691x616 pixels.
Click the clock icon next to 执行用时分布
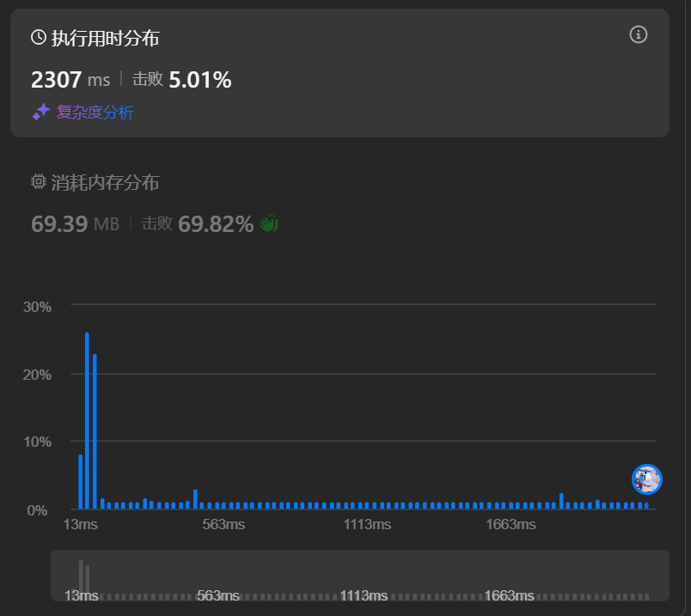(x=39, y=37)
